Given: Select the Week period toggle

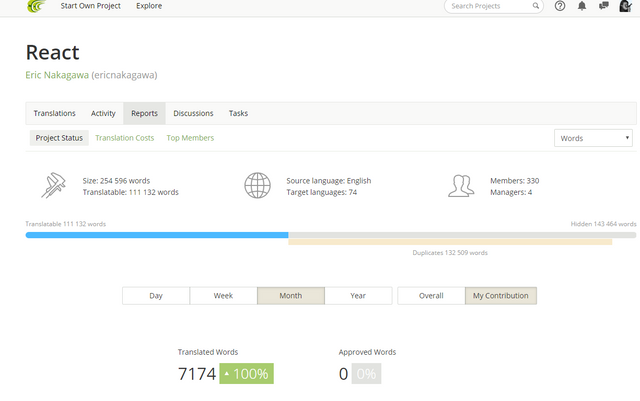Looking at the screenshot, I should pyautogui.click(x=223, y=296).
